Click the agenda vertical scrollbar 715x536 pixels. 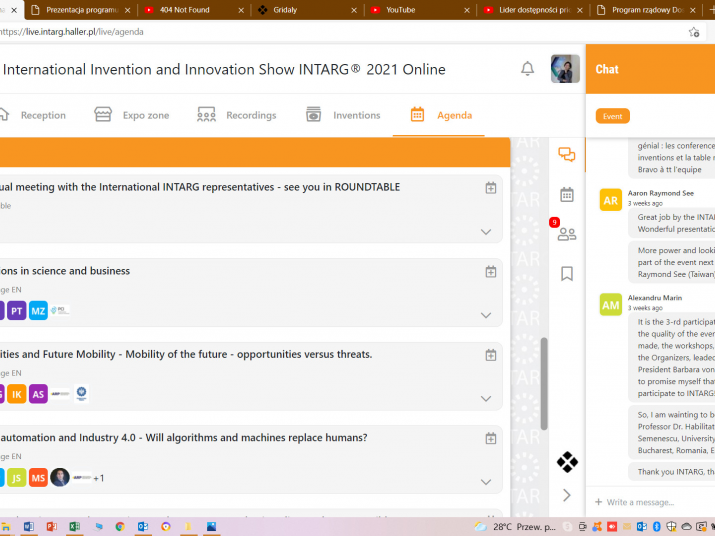tap(544, 382)
